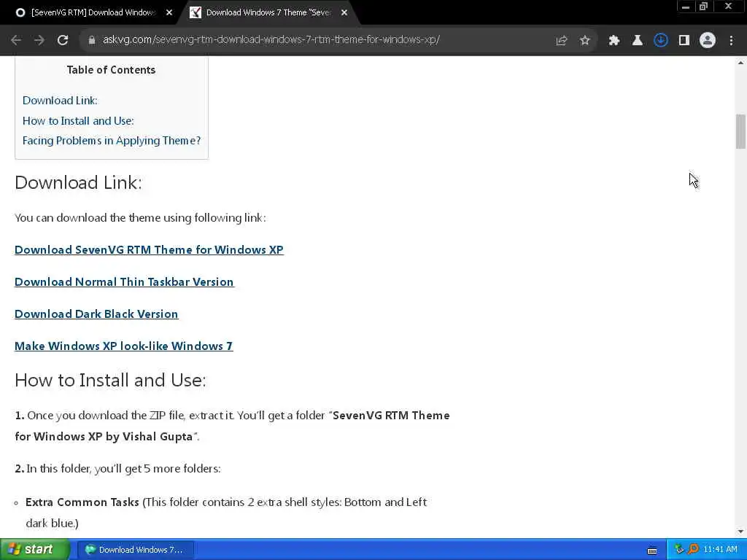Open Download Normal Thin Taskbar Version link
Viewport: 747px width, 560px height.
click(124, 282)
